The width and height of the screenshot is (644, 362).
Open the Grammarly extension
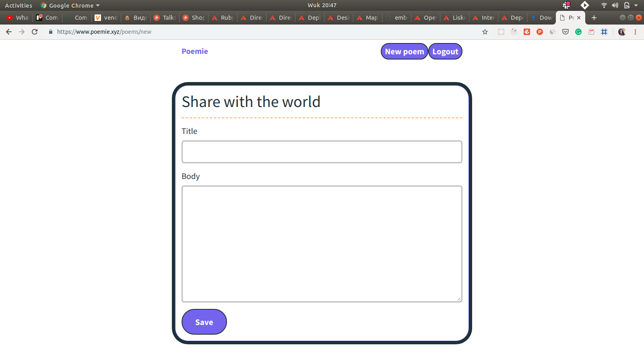tap(578, 32)
